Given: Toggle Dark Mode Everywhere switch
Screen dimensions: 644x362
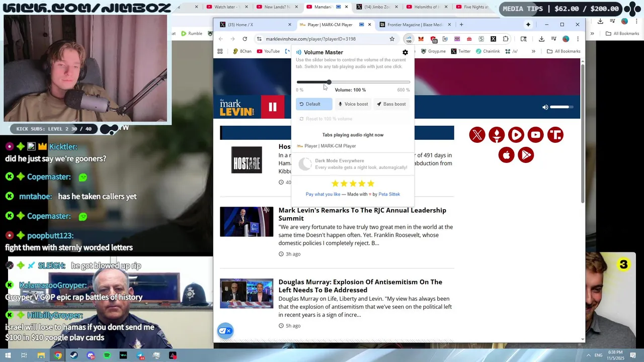Looking at the screenshot, I should (x=305, y=164).
